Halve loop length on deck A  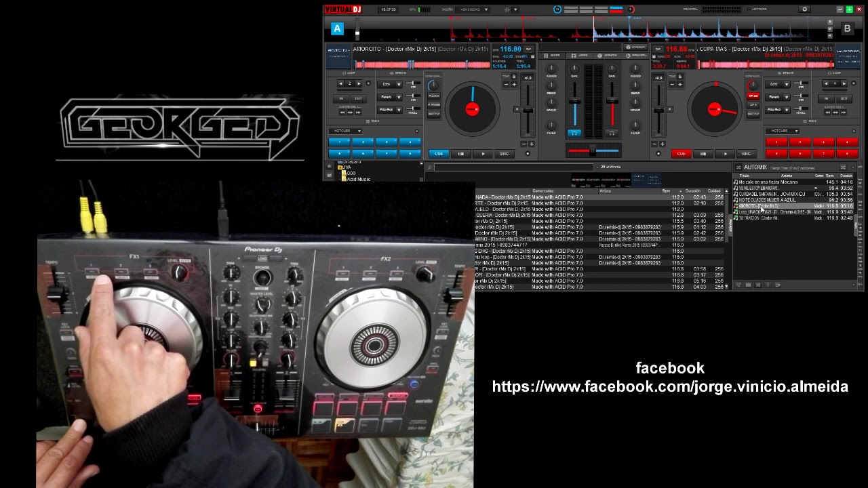341,83
